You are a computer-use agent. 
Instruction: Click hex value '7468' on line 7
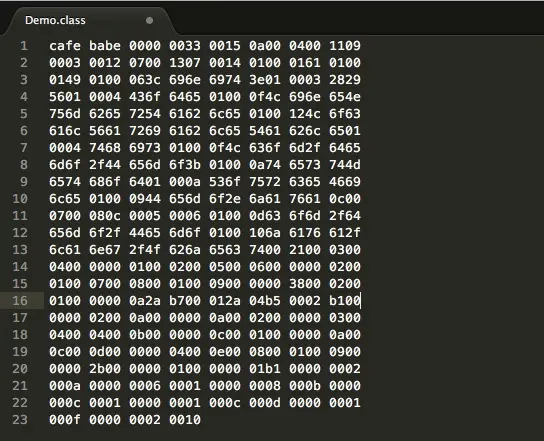105,147
